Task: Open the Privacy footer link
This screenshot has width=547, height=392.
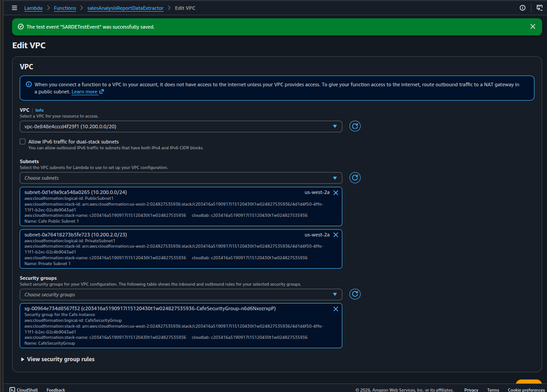Action: coord(471,390)
